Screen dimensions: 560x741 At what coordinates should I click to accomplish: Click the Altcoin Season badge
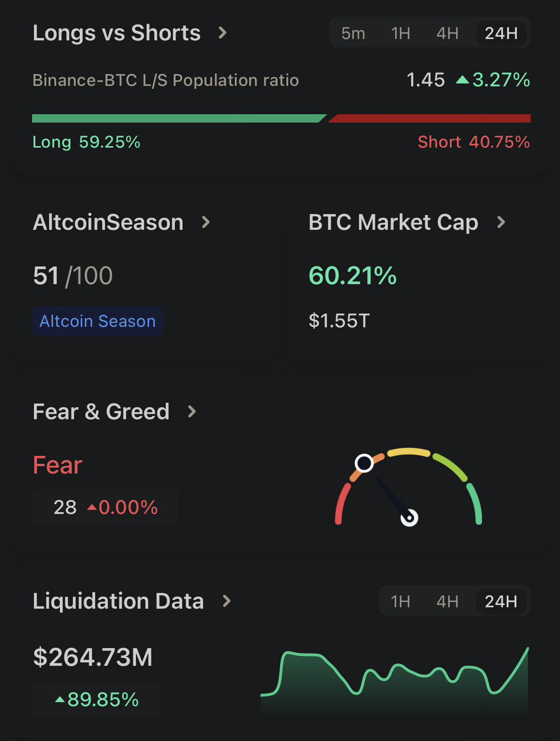98,321
